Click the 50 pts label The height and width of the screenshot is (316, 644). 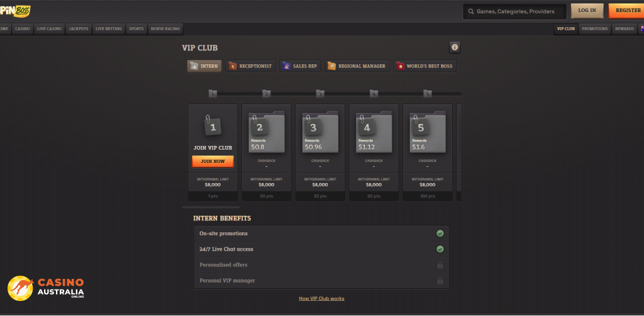click(x=374, y=196)
